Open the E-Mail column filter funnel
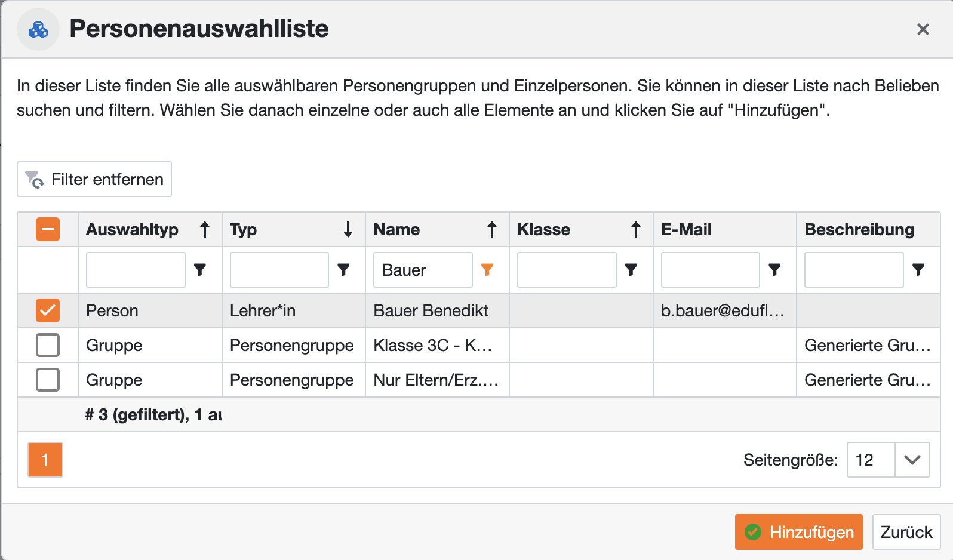 (x=774, y=270)
